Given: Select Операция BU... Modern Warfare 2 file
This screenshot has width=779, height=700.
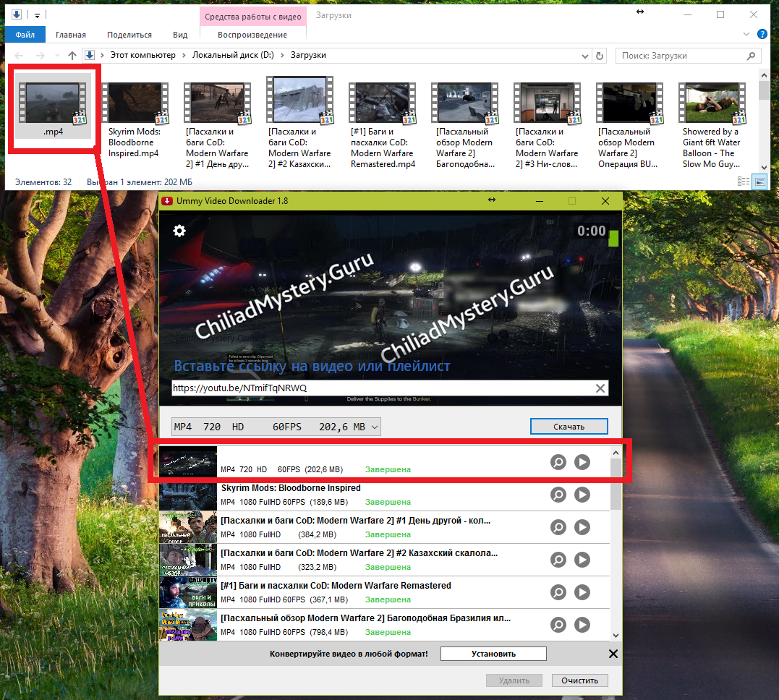Looking at the screenshot, I should click(x=629, y=125).
